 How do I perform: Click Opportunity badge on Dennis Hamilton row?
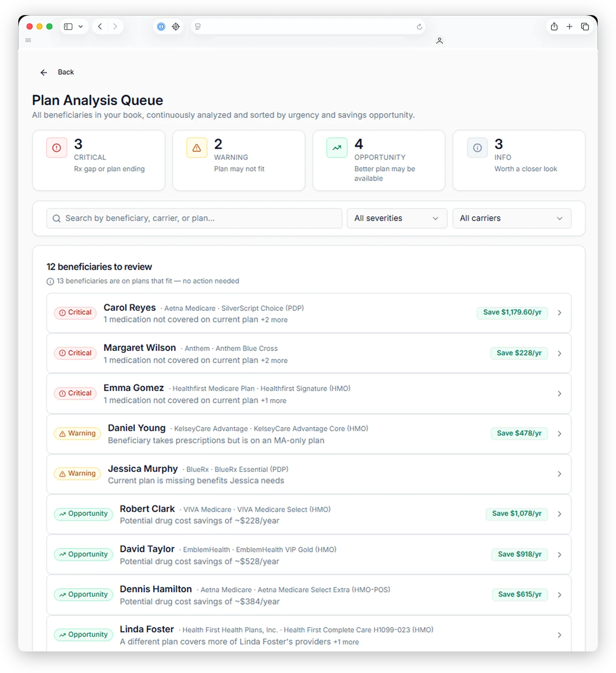pyautogui.click(x=84, y=594)
